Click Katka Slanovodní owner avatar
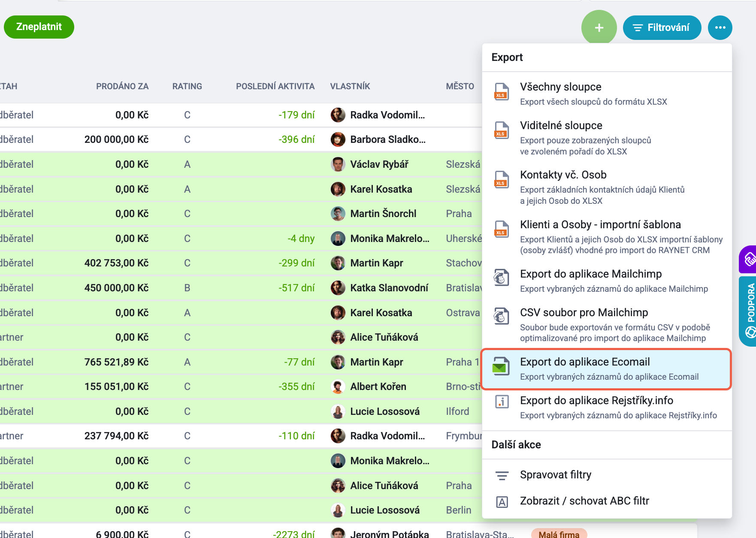The height and width of the screenshot is (538, 756). point(338,288)
